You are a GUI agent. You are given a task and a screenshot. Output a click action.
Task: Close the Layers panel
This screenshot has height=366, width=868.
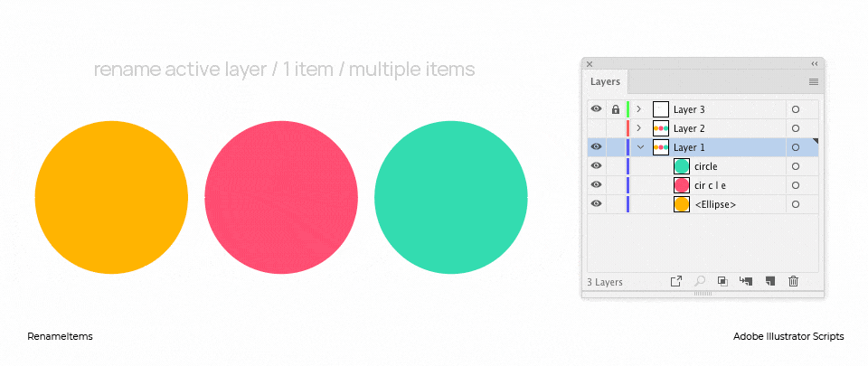tap(590, 63)
